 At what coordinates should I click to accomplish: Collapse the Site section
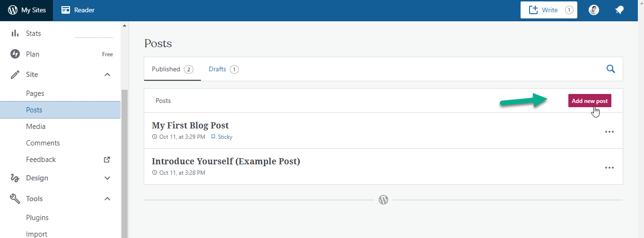point(107,75)
